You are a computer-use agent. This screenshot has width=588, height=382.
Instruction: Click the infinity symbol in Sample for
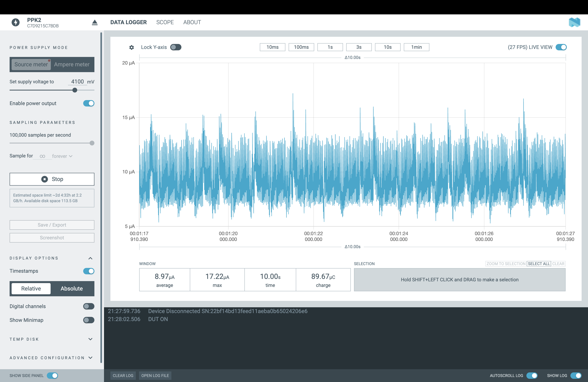pyautogui.click(x=42, y=156)
